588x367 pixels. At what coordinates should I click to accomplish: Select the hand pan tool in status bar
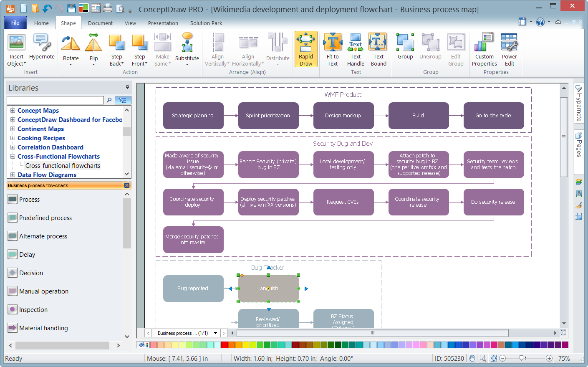point(472,358)
